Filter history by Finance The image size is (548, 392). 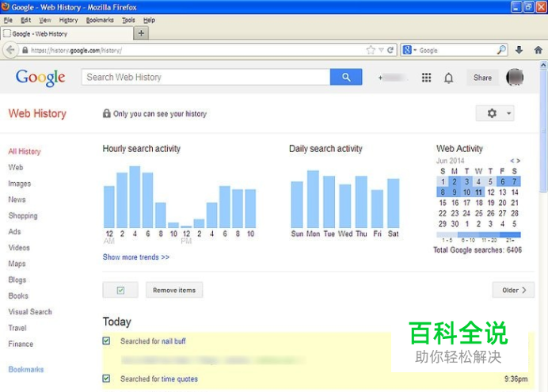tap(21, 344)
